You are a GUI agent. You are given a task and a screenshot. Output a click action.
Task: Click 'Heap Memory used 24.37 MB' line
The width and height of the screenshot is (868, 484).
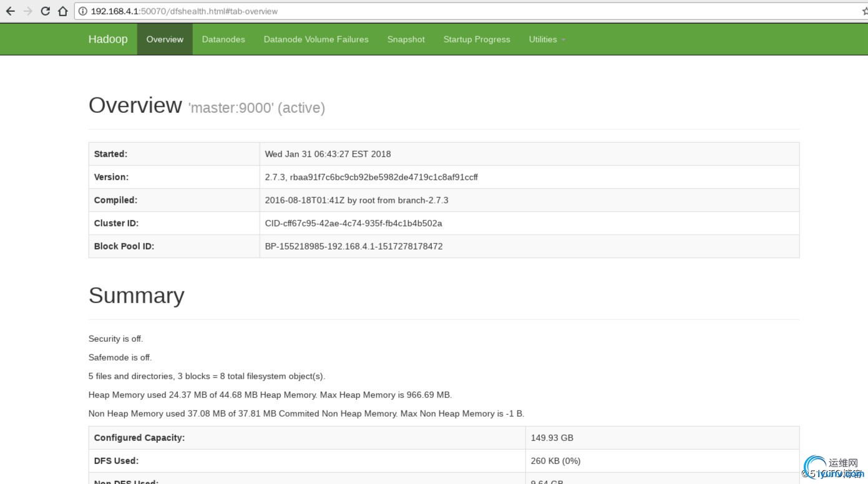click(270, 395)
